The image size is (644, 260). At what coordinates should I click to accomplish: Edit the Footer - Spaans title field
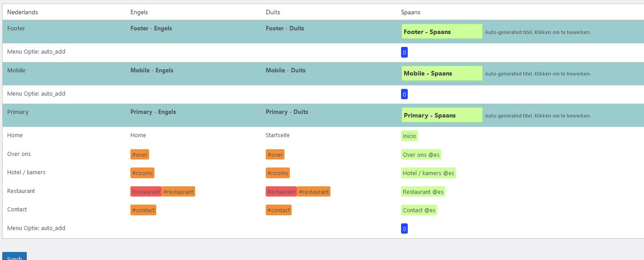[442, 32]
